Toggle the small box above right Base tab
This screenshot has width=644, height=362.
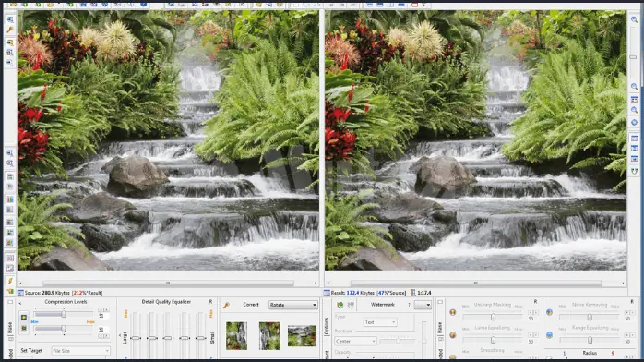click(440, 302)
